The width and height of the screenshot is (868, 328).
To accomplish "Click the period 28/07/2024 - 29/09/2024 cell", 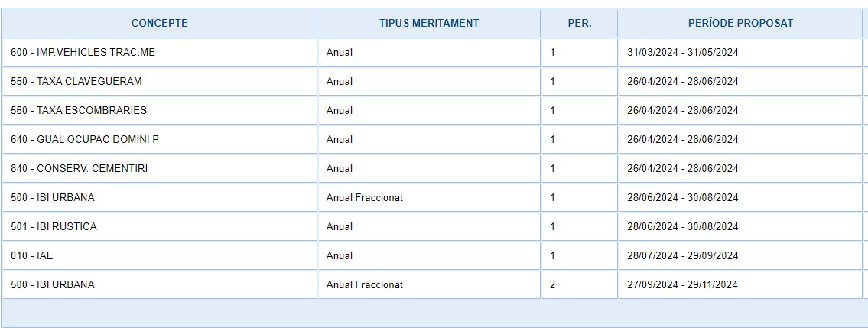I will 682,256.
